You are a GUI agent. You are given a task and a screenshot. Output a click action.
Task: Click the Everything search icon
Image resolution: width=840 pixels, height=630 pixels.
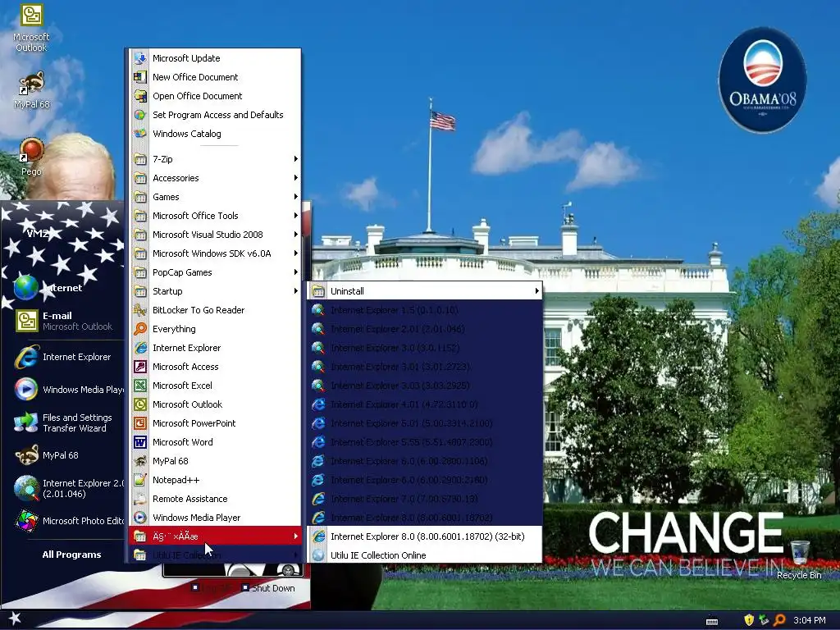pos(139,329)
